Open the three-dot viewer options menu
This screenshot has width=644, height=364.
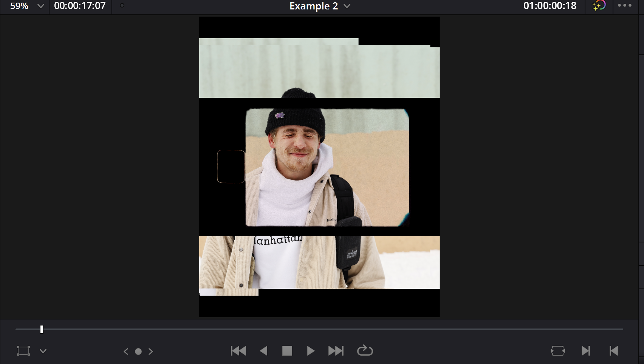coord(625,6)
